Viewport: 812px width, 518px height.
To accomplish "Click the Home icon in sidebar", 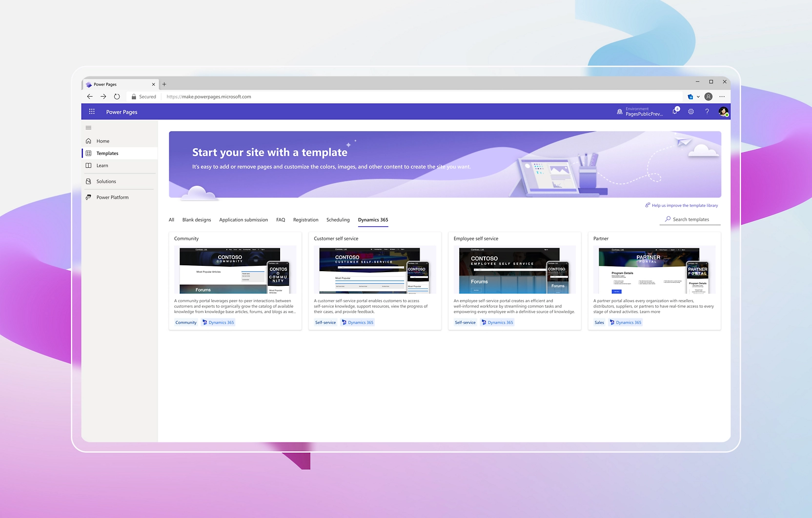I will click(x=88, y=141).
